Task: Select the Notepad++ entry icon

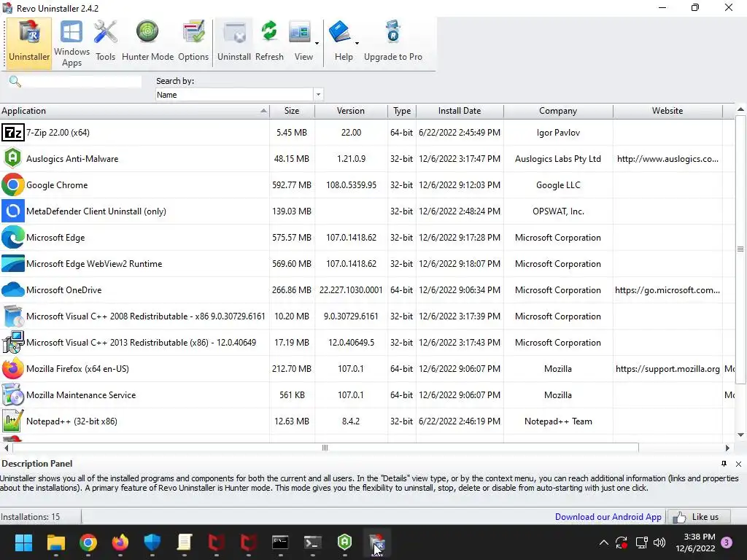Action: pyautogui.click(x=13, y=421)
